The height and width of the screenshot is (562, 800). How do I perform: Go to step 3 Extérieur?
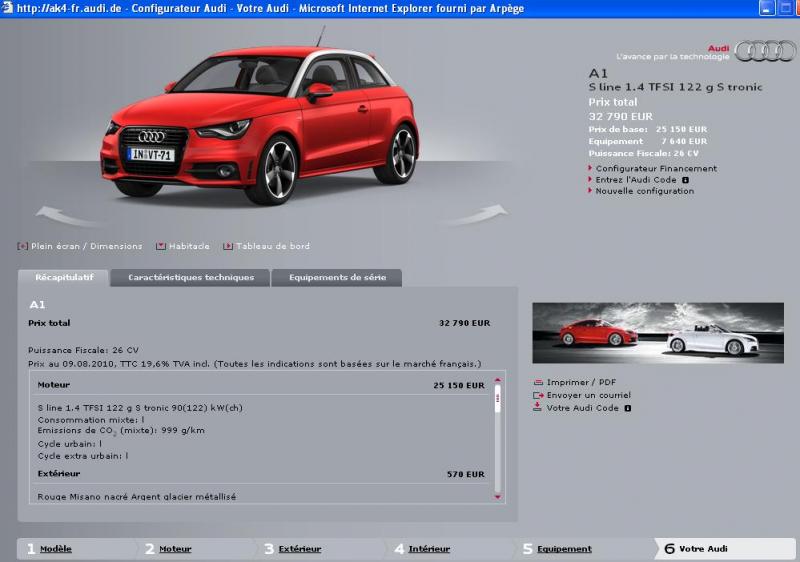(x=300, y=549)
